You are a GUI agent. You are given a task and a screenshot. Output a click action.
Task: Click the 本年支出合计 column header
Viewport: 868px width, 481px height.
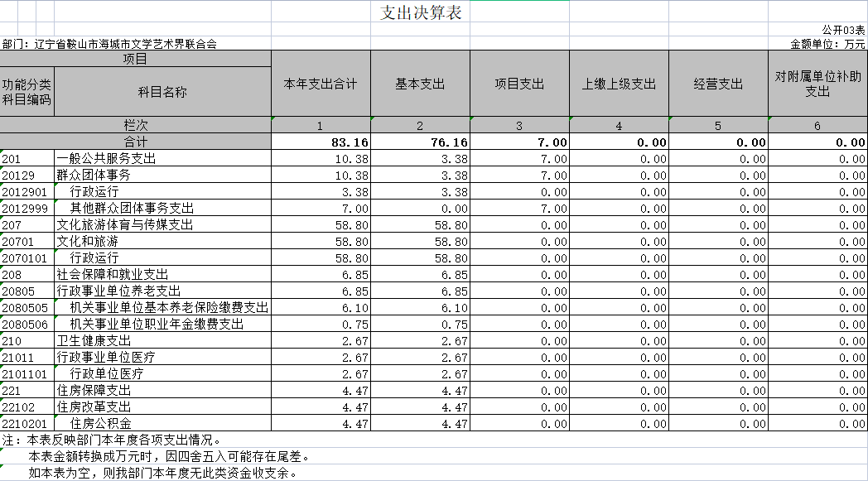click(x=321, y=84)
